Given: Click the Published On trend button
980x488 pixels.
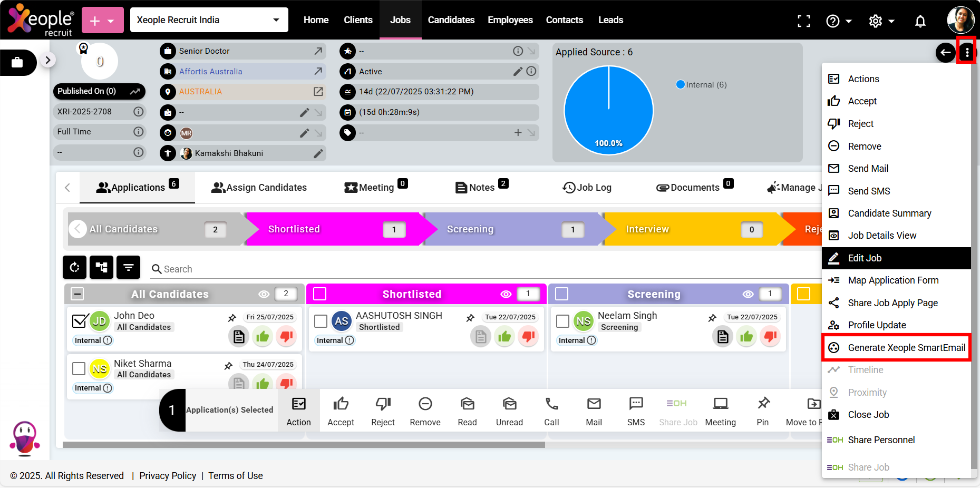Looking at the screenshot, I should pos(99,91).
